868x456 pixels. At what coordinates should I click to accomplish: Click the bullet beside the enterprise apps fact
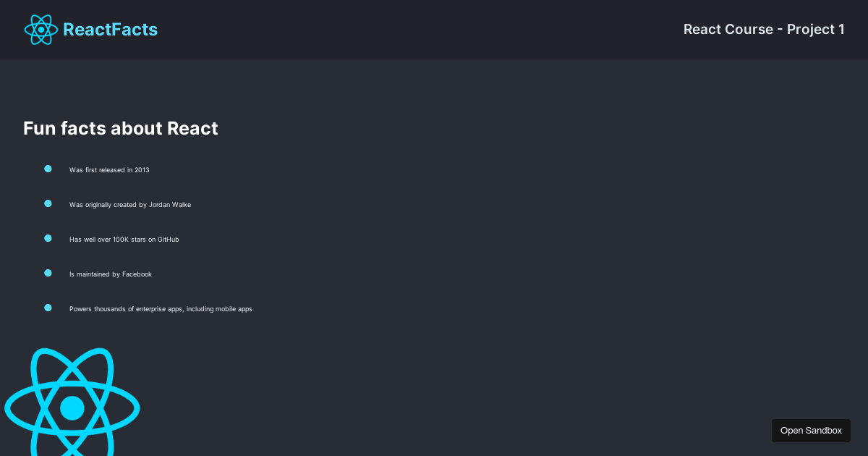[x=48, y=307]
